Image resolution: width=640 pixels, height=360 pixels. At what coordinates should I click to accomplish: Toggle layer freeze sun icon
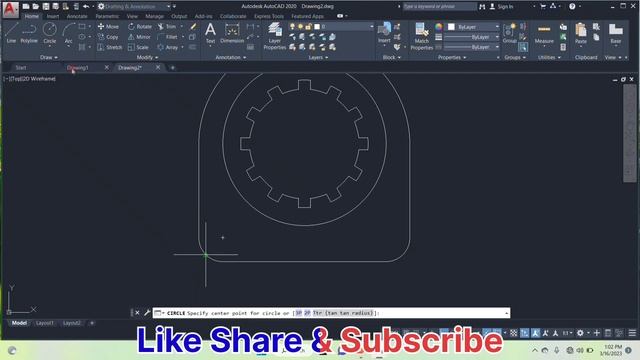(x=300, y=27)
